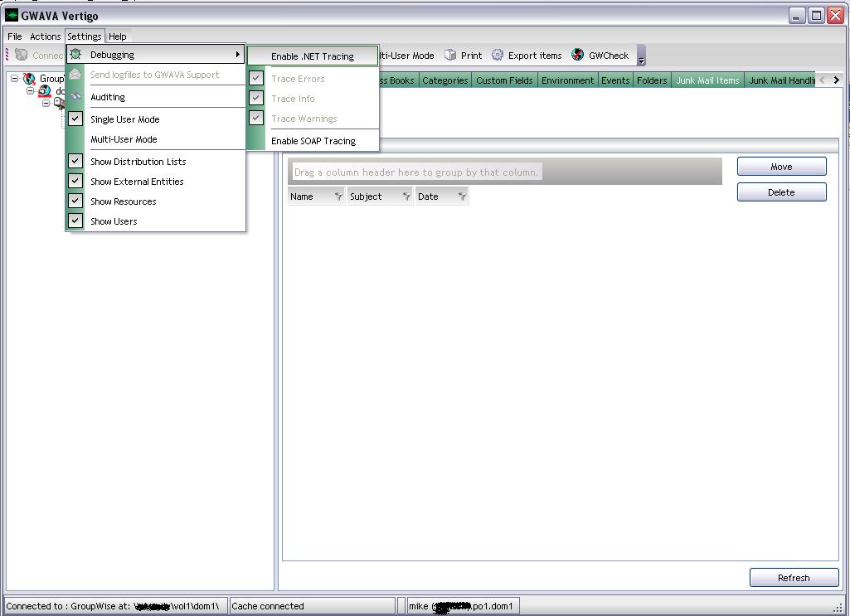Toggle Show Users checkbox
The width and height of the screenshot is (850, 616).
pyautogui.click(x=75, y=221)
